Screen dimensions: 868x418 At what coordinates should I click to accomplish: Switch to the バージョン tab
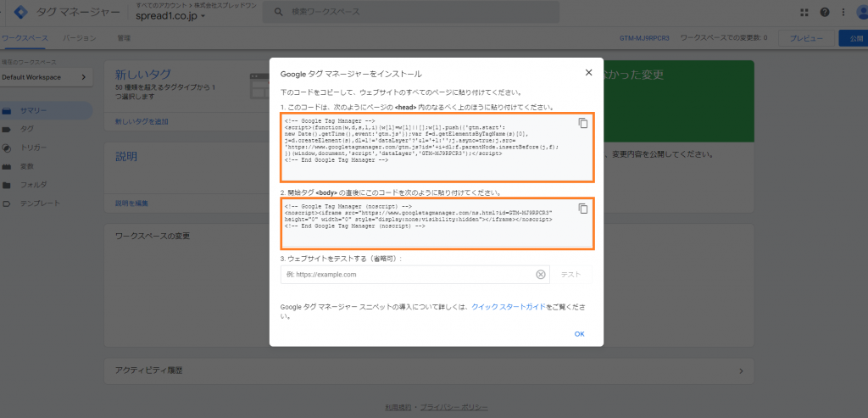[79, 38]
